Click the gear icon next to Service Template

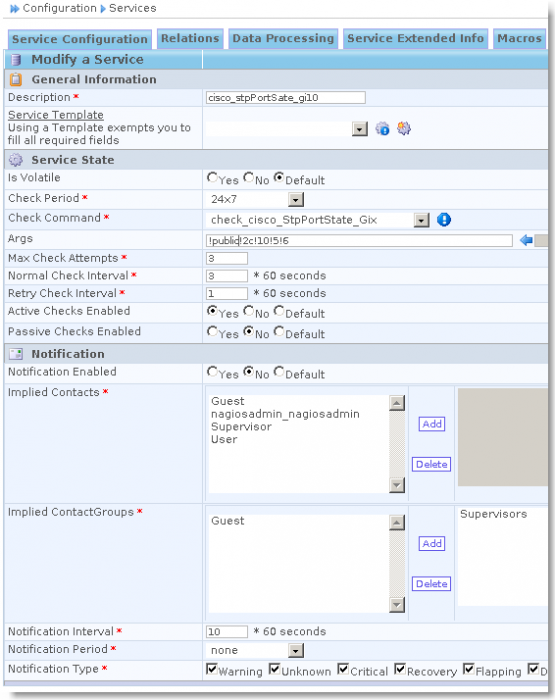[x=404, y=129]
